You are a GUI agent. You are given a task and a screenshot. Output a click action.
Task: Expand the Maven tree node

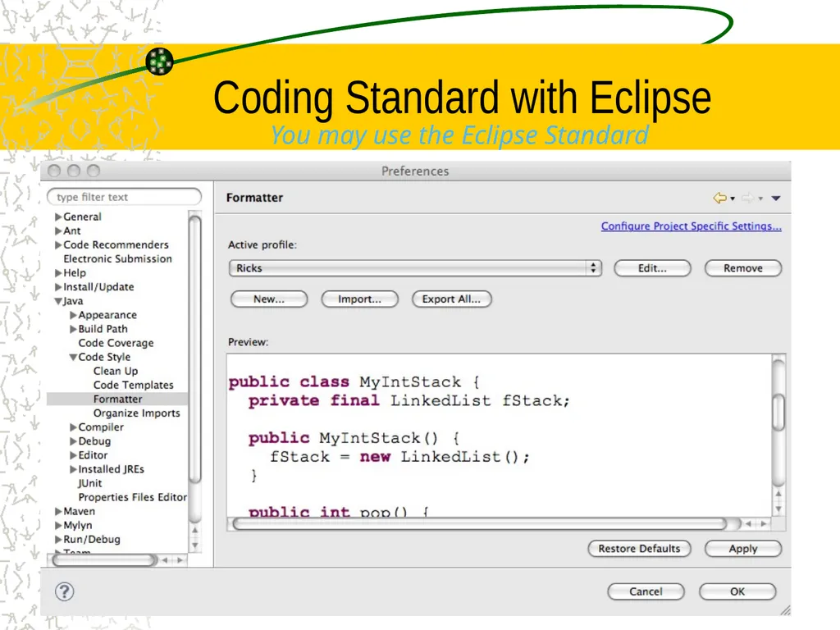point(58,512)
